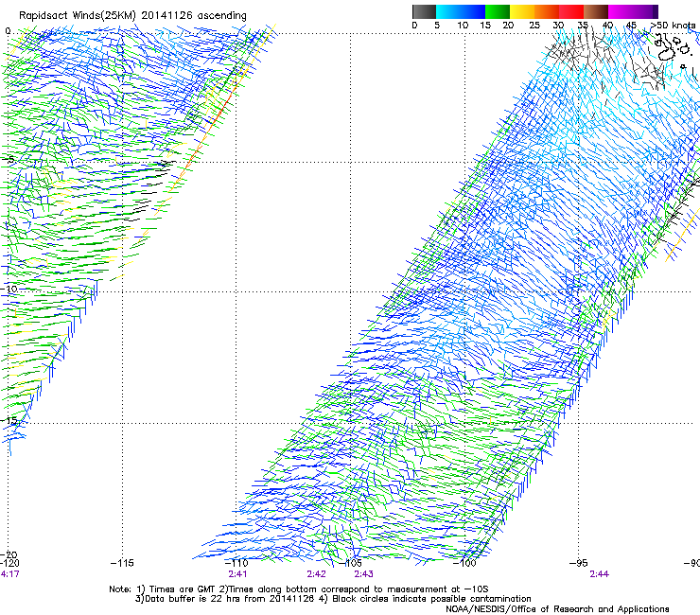Click the purple time label '2:43'
Viewport: 700px width, 615px height.
364,574
